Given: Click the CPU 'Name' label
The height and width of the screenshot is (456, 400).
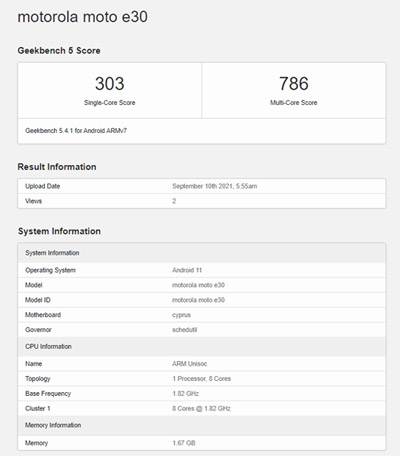Looking at the screenshot, I should point(34,364).
